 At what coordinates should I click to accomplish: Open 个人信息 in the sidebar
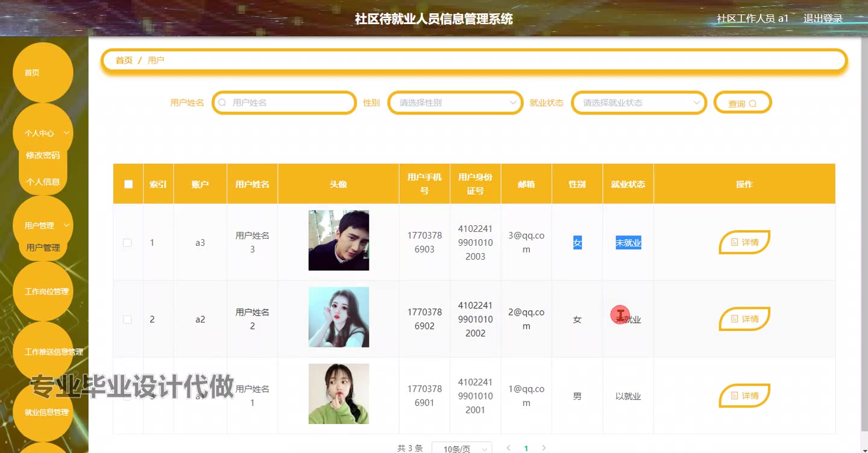[x=43, y=181]
